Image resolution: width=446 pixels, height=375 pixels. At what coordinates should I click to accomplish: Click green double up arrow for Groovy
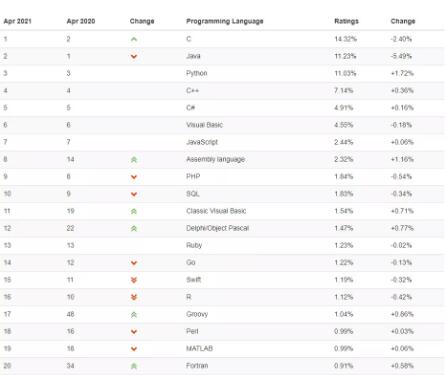[134, 314]
